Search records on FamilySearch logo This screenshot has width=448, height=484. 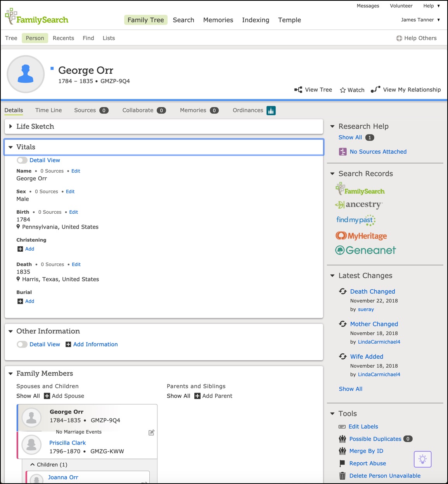(360, 189)
